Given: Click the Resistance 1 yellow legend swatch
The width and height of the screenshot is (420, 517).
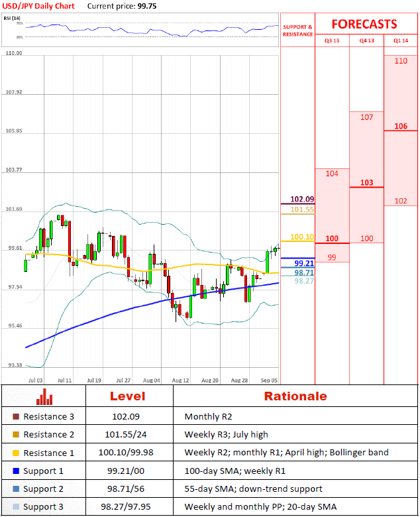Looking at the screenshot, I should pos(16,453).
